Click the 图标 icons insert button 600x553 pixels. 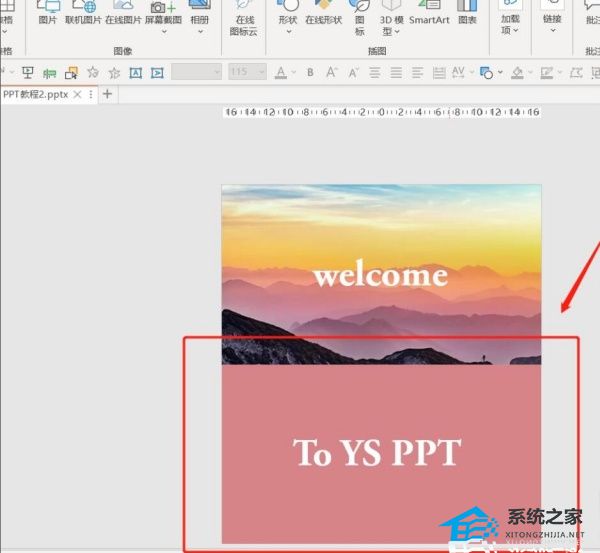(x=359, y=19)
